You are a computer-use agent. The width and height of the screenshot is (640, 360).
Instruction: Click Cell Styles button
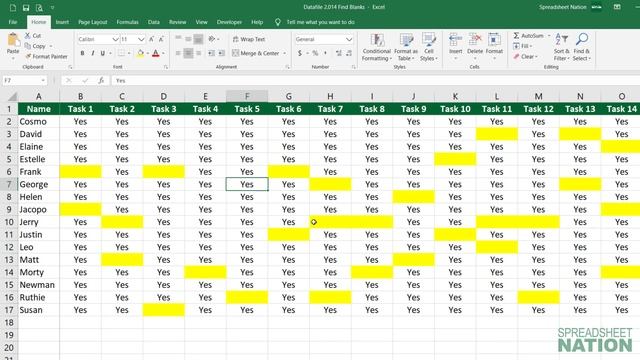click(429, 47)
